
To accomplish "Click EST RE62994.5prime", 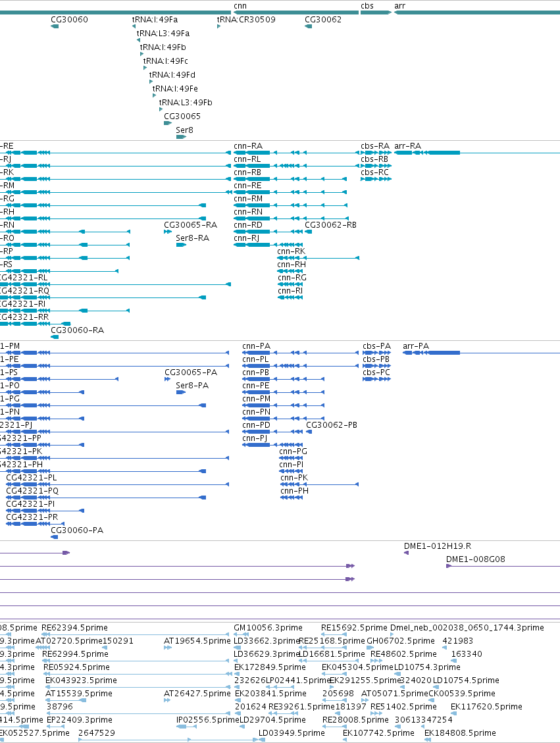I will 75,654.
